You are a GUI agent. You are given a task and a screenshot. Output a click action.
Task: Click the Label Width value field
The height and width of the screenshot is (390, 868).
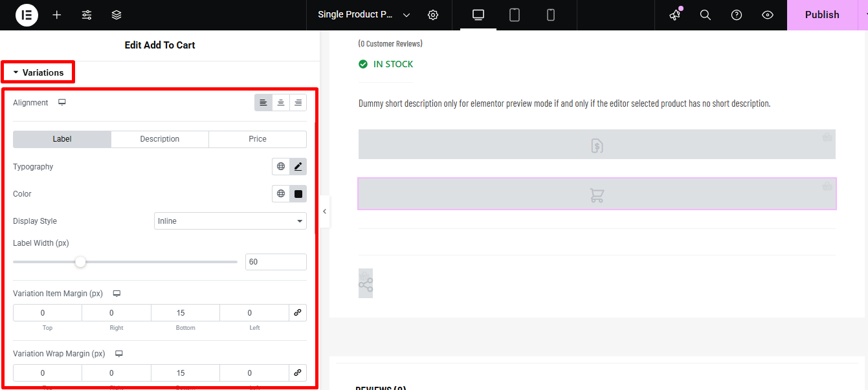(276, 262)
